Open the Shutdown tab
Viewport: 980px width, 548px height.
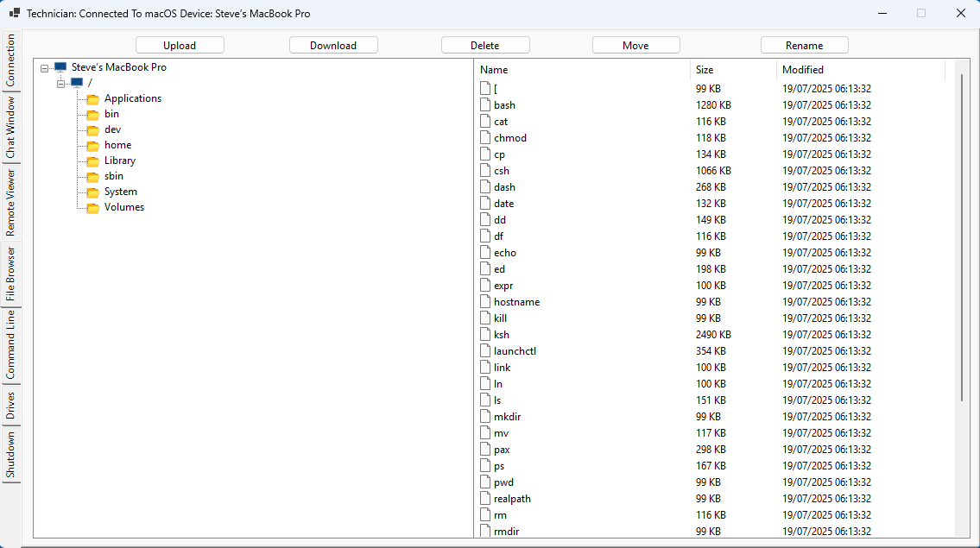(10, 455)
